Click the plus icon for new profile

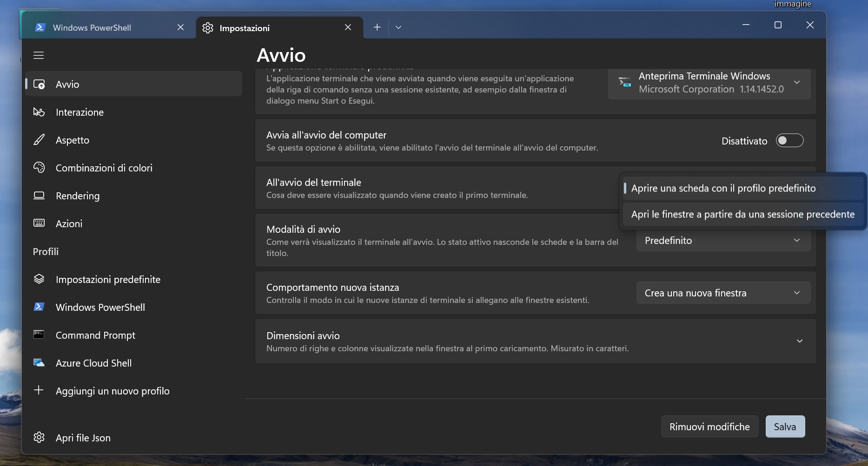click(x=39, y=390)
